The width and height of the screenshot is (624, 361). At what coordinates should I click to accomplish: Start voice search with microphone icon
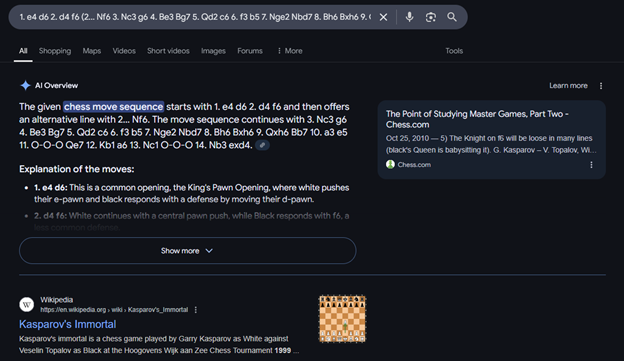(409, 17)
